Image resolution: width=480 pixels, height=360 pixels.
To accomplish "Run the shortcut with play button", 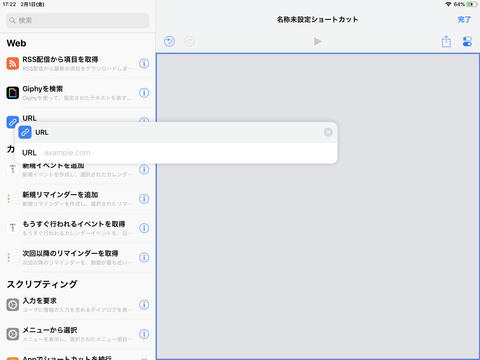I will [x=317, y=41].
